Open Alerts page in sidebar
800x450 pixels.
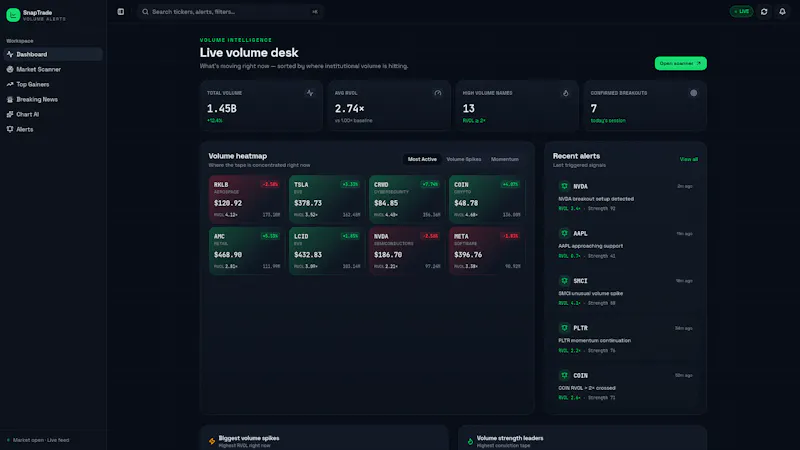(x=53, y=130)
